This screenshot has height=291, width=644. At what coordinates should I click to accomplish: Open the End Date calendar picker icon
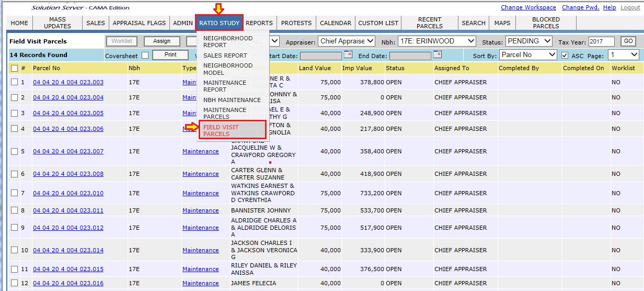438,54
